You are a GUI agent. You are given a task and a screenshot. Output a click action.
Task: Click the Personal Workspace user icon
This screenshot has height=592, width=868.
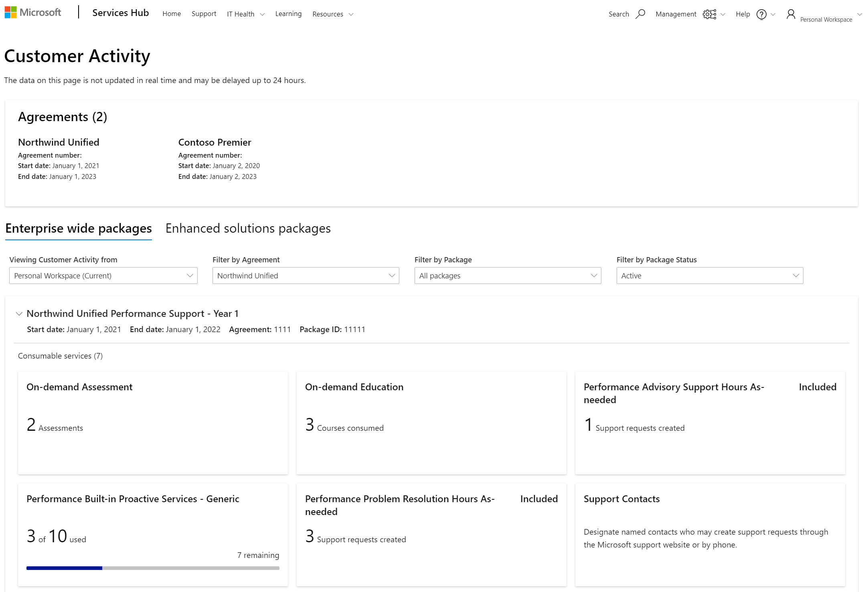791,14
